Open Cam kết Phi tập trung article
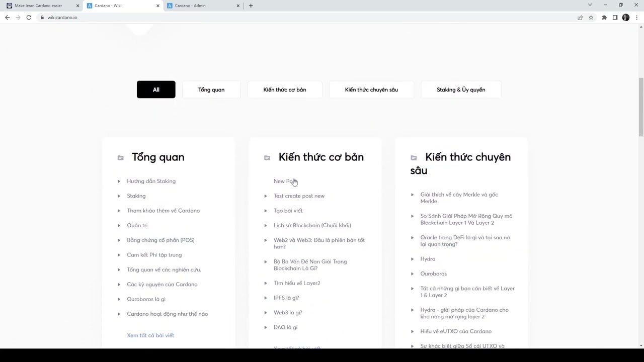The image size is (644, 362). [154, 255]
